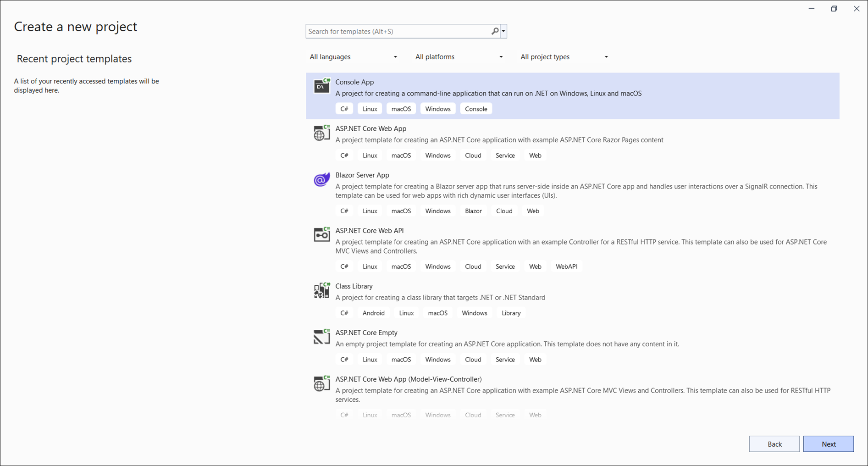Click the Console App description text
This screenshot has height=466, width=868.
(x=488, y=94)
